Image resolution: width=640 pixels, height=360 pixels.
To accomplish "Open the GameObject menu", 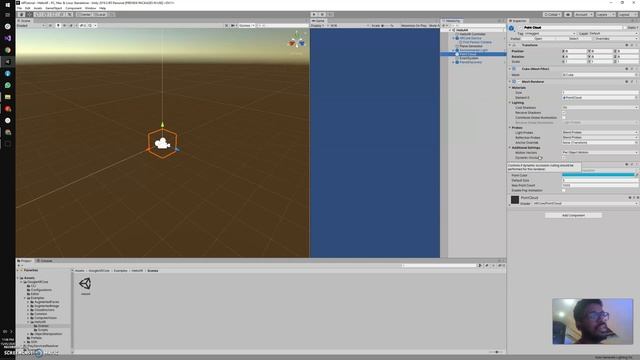I will coord(53,8).
